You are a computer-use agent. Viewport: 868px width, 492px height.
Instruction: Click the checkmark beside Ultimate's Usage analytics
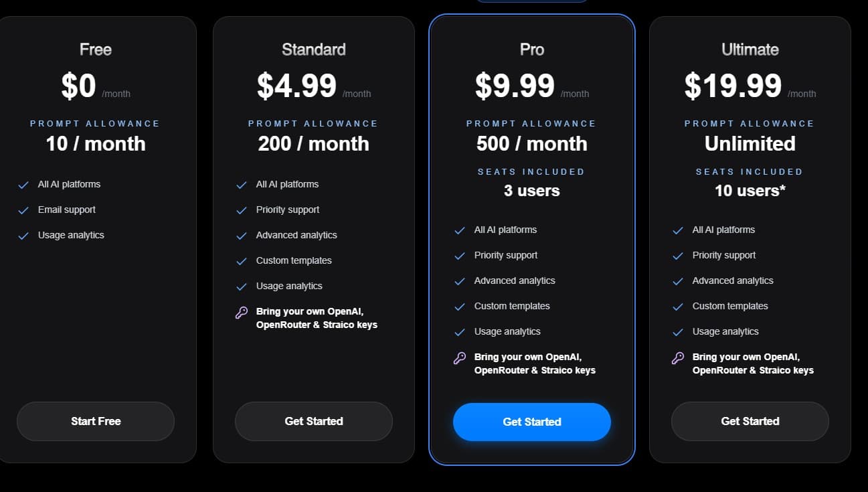[678, 331]
